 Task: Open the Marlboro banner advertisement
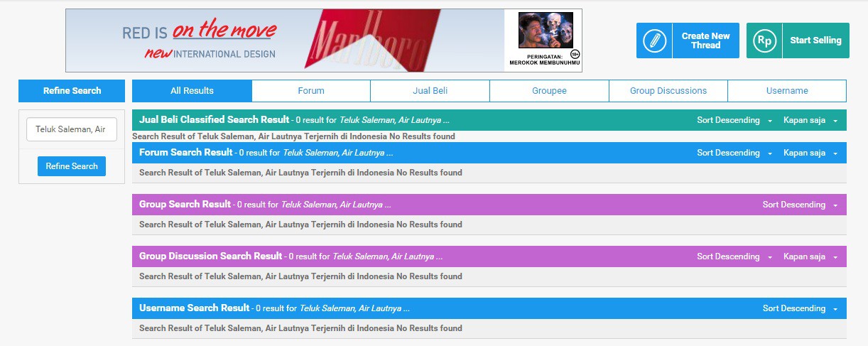324,40
